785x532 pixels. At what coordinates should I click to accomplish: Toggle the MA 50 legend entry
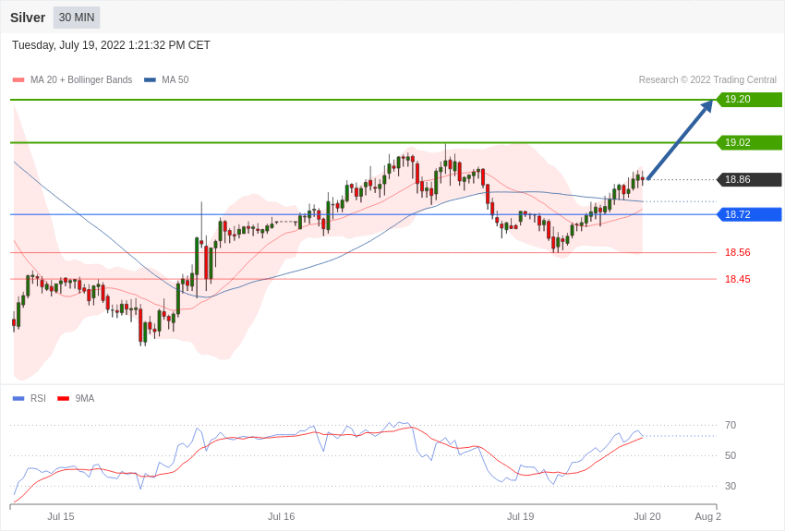(166, 79)
